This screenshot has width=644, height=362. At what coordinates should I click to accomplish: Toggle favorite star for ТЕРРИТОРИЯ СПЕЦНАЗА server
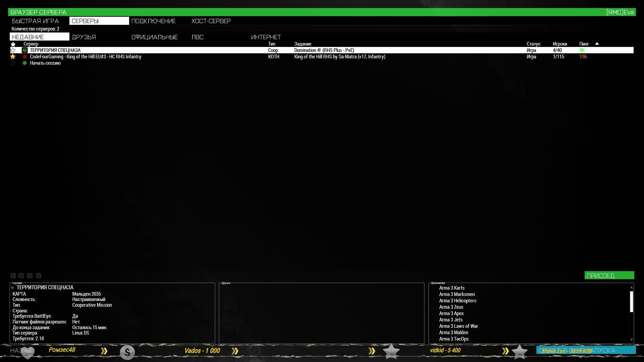13,50
